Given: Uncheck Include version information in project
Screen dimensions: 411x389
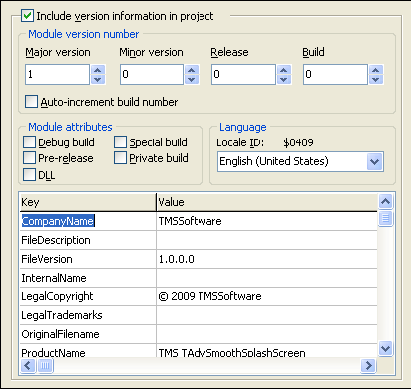Looking at the screenshot, I should [27, 16].
